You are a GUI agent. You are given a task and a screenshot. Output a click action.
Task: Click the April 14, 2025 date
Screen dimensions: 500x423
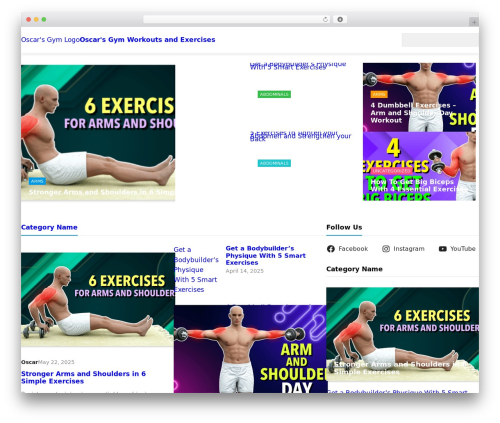[x=245, y=271]
